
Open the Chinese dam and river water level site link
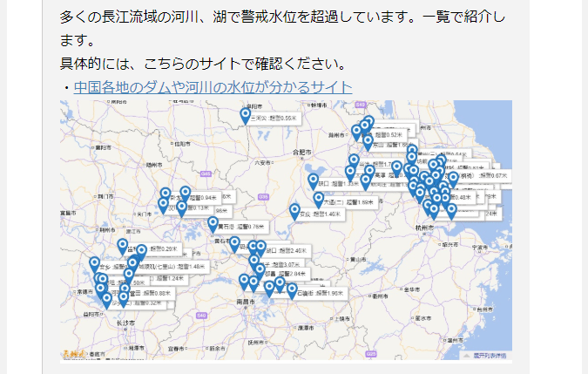point(213,87)
